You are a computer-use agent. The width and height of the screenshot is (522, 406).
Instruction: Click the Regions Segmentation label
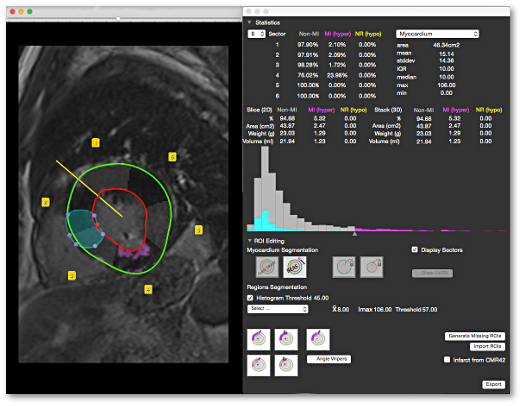(x=277, y=287)
